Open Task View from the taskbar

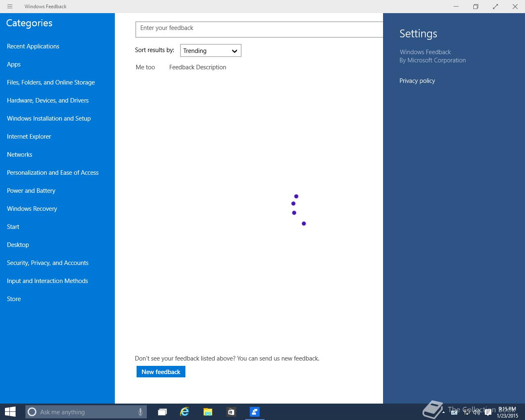click(x=162, y=412)
